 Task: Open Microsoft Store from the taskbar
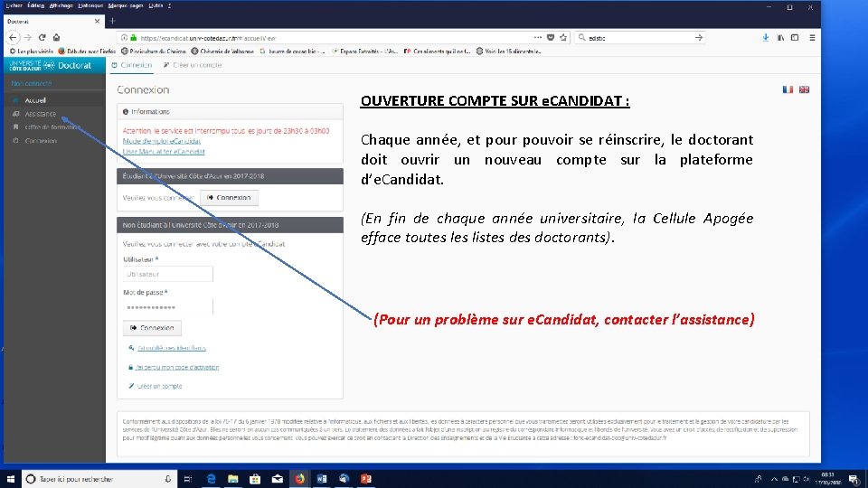pos(255,479)
